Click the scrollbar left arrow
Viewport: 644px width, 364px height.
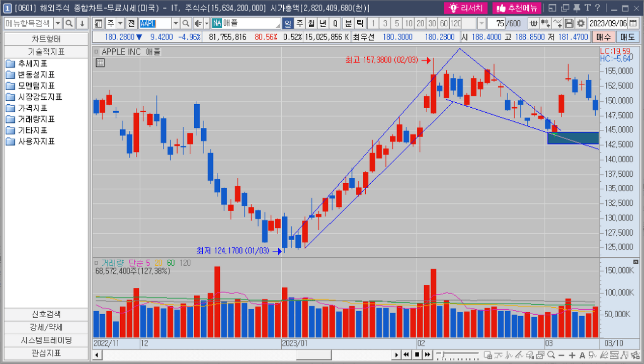(97, 355)
